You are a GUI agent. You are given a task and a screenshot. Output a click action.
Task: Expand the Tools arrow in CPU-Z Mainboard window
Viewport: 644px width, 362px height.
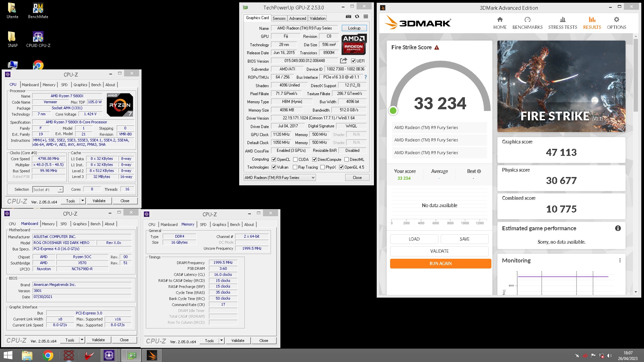82,340
